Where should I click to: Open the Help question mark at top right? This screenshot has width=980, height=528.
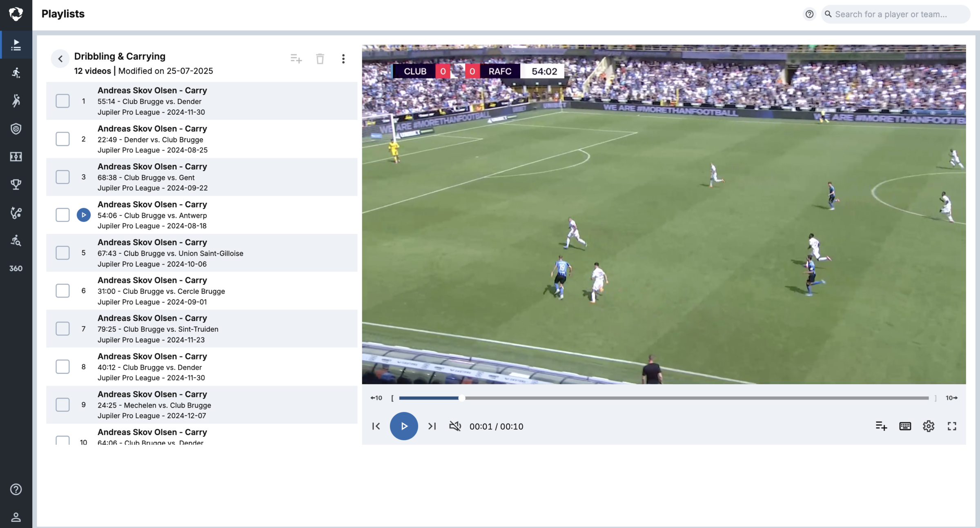pos(809,14)
